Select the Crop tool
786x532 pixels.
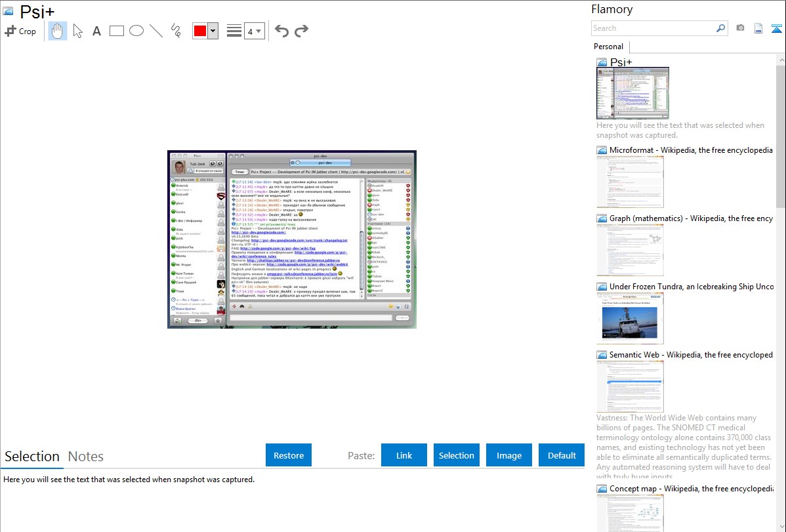(x=20, y=31)
